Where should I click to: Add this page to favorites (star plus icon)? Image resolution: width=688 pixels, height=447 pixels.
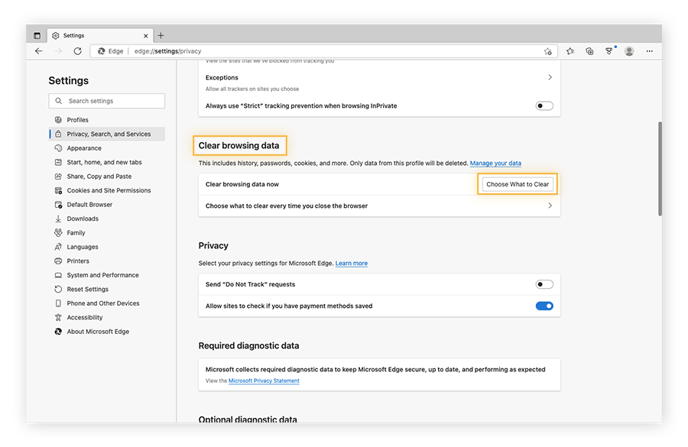[x=548, y=51]
